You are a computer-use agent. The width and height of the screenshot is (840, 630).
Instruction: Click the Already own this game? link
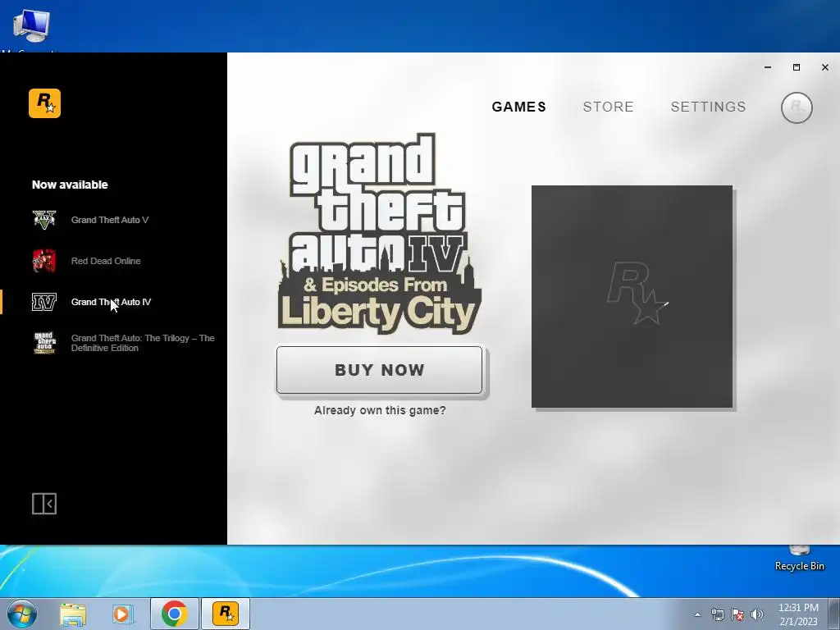click(x=380, y=410)
